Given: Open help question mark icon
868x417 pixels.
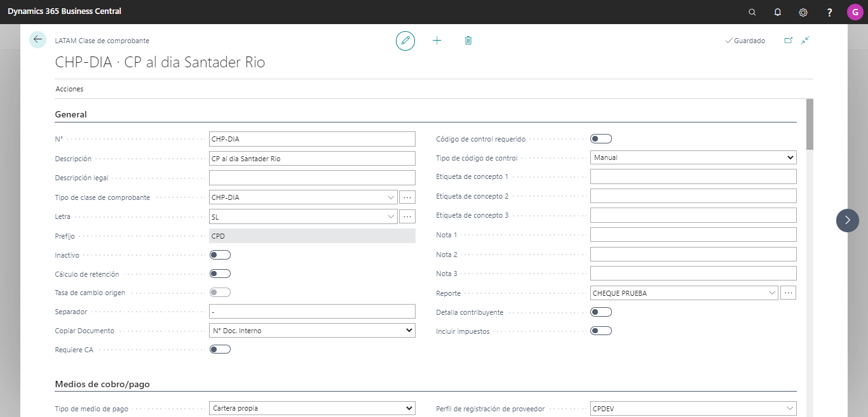Looking at the screenshot, I should (829, 12).
